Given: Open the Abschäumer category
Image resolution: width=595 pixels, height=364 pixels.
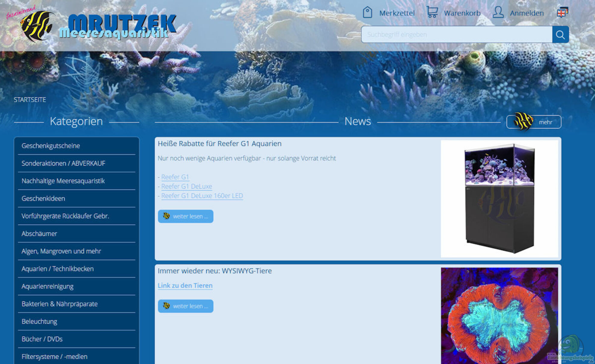Looking at the screenshot, I should pos(39,234).
